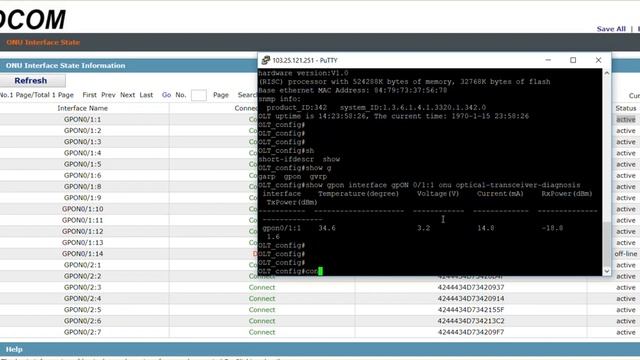Click the PuTTY icon in the title bar
The width and height of the screenshot is (640, 360).
tap(266, 60)
